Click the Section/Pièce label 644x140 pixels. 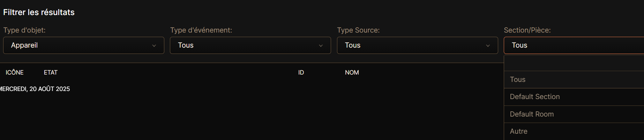tap(527, 30)
